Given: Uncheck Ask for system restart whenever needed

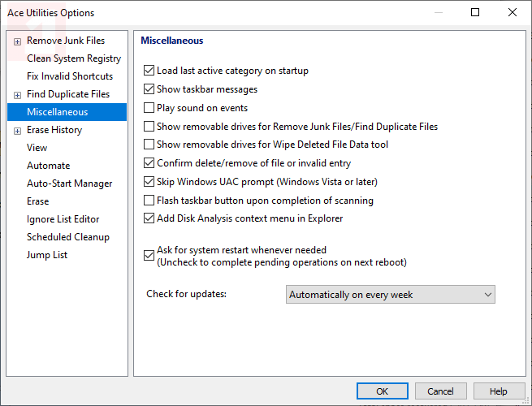Looking at the screenshot, I should (x=149, y=256).
